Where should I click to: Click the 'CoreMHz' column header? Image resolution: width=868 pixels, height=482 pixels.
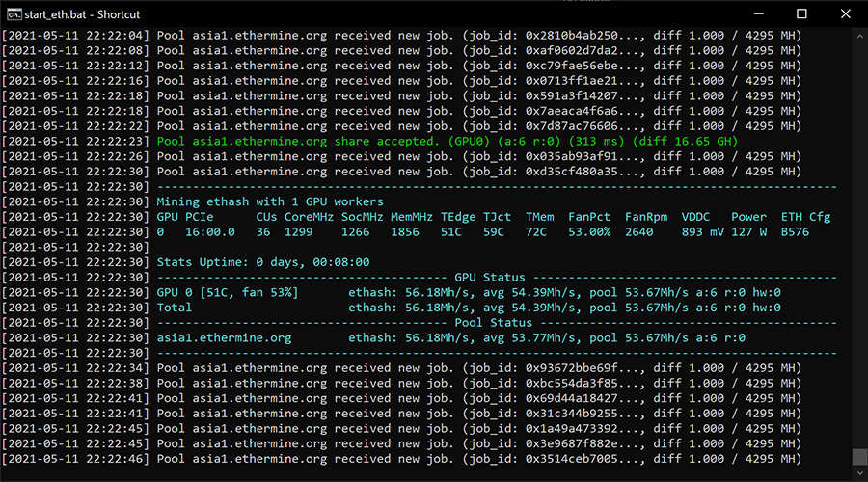click(x=309, y=217)
